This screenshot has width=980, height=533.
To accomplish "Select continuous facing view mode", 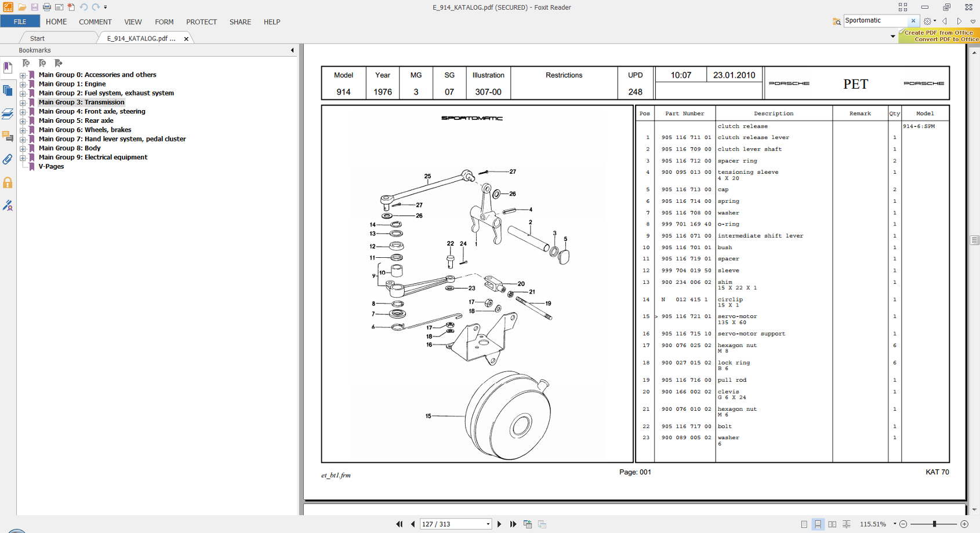I will point(847,524).
